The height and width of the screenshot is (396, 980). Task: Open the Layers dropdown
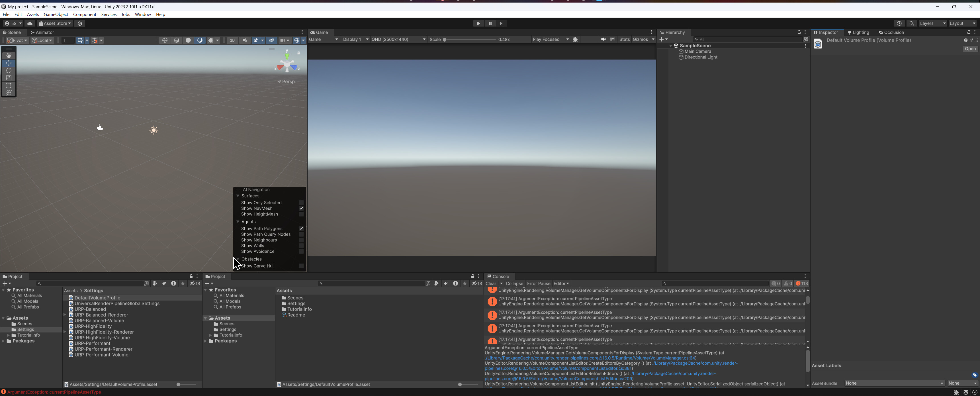pyautogui.click(x=932, y=24)
